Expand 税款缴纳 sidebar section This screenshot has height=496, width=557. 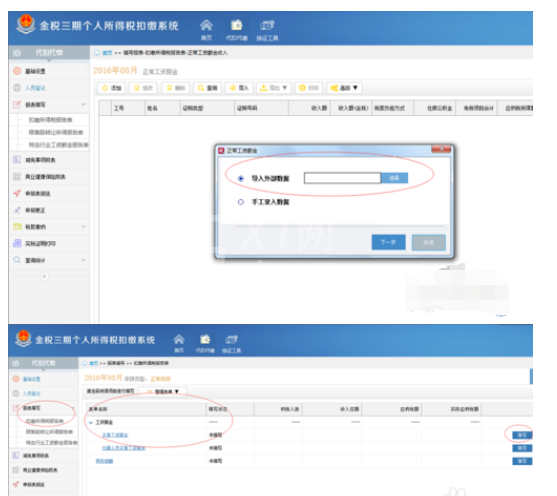point(84,227)
